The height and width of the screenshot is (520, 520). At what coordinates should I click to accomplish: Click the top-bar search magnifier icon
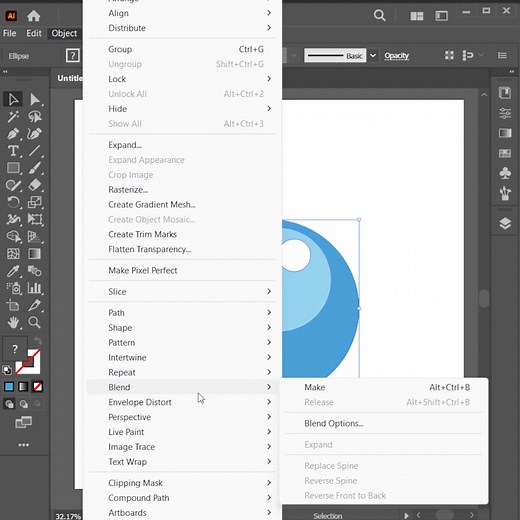pos(379,15)
